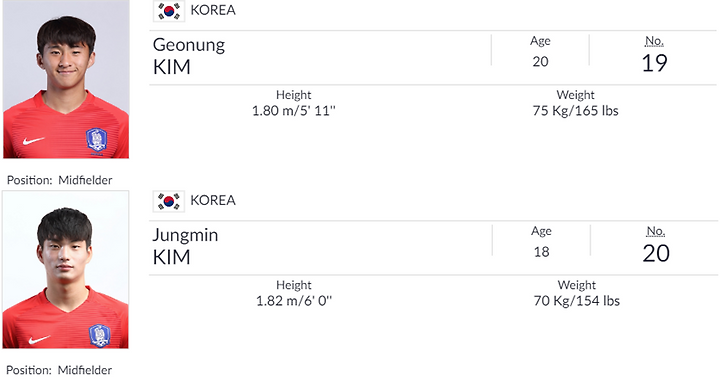Click Geonung Kim's age value 20
The height and width of the screenshot is (382, 720).
[540, 62]
